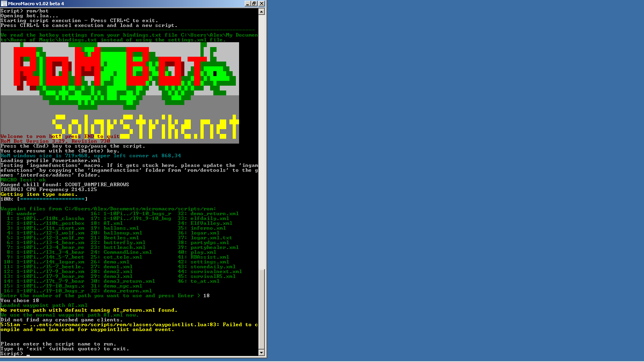Click the waypointlist.lua:83 error message line
The image size is (644, 362).
[x=129, y=325]
